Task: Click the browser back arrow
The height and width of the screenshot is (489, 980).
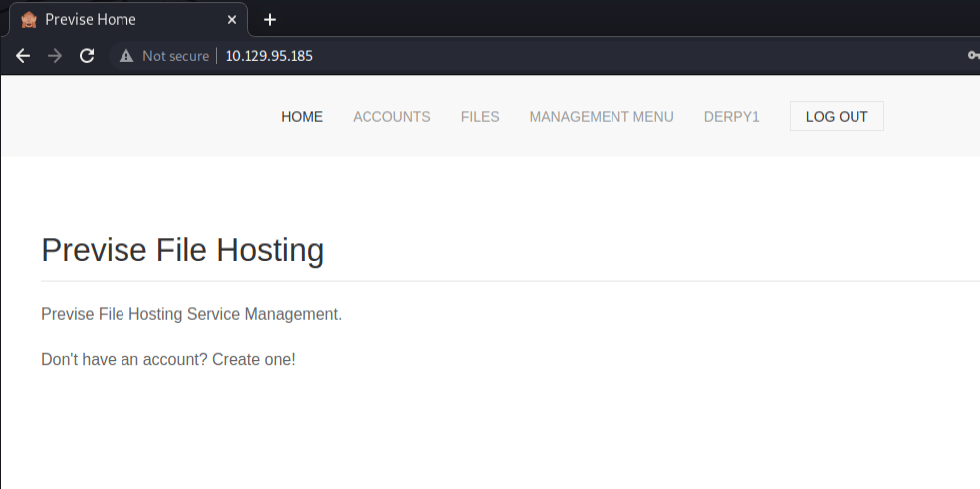Action: (x=23, y=56)
